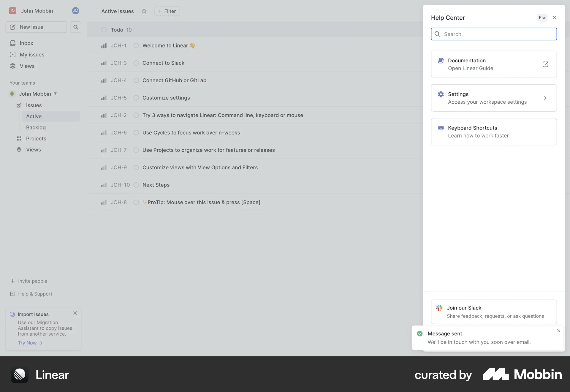Open Documentation via the external link icon
The height and width of the screenshot is (392, 570).
coord(545,64)
